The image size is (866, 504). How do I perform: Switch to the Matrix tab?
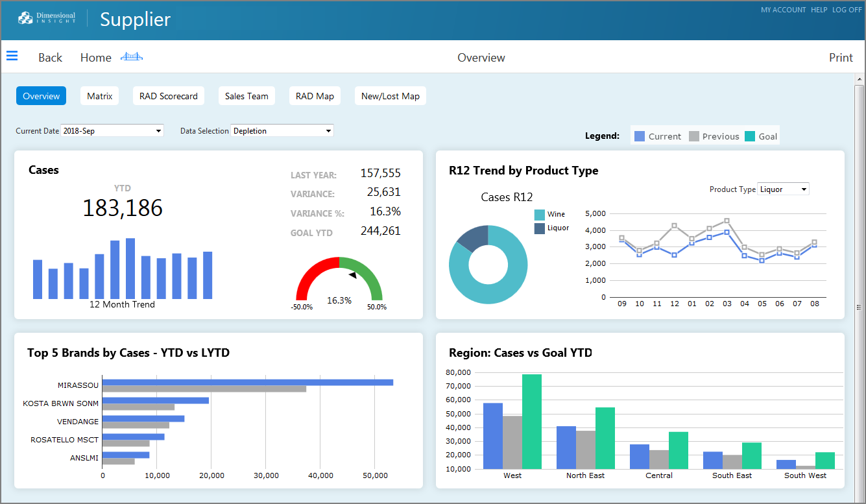[x=99, y=95]
